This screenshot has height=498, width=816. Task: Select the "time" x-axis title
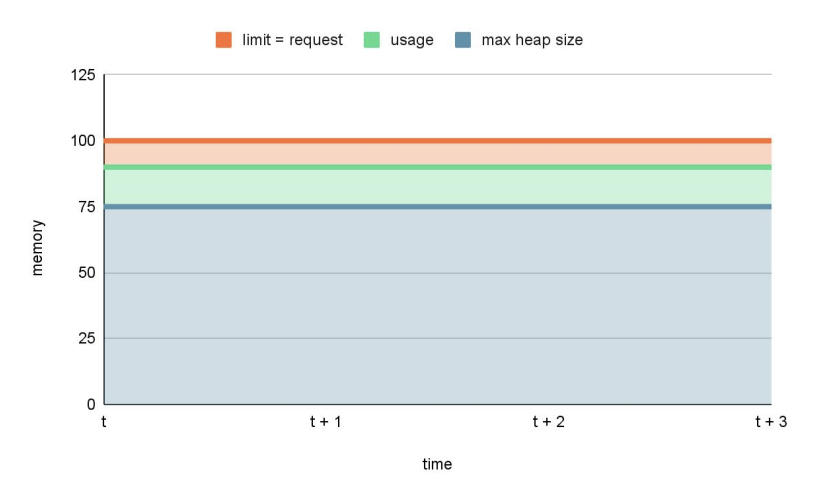click(437, 464)
